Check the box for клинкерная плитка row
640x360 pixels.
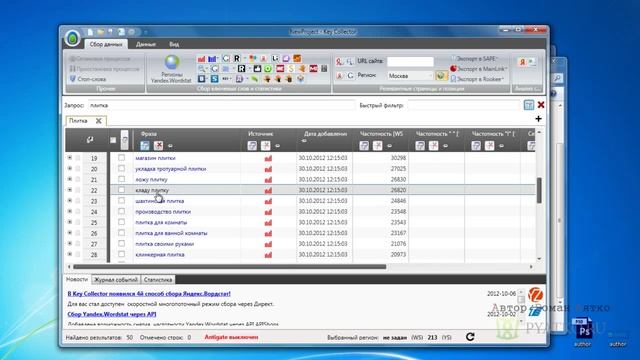[x=121, y=254]
